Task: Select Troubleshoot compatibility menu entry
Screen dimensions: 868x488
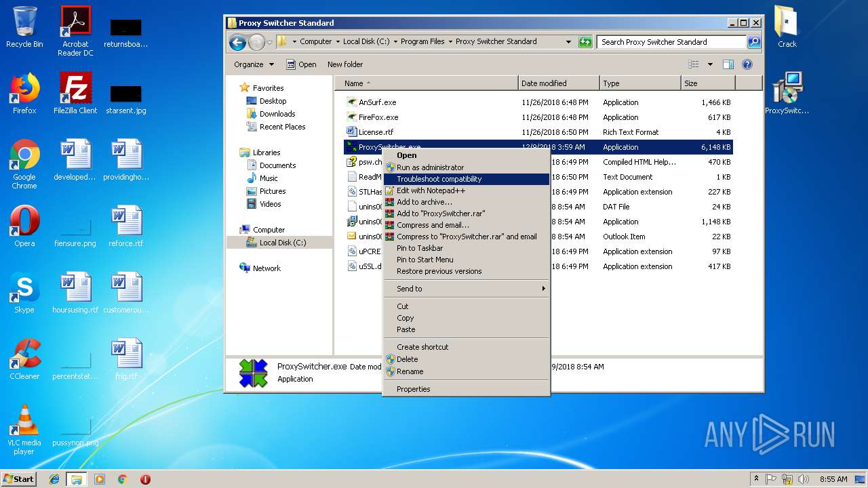Action: [466, 179]
